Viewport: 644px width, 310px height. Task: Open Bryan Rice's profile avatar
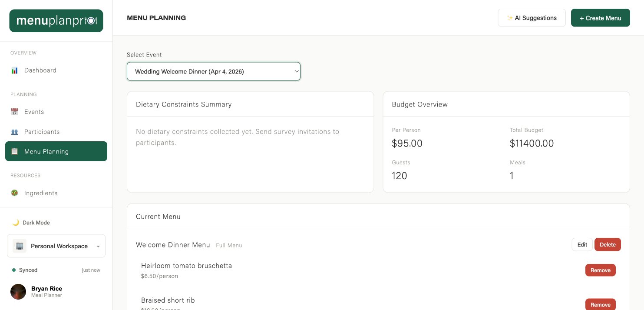18,291
